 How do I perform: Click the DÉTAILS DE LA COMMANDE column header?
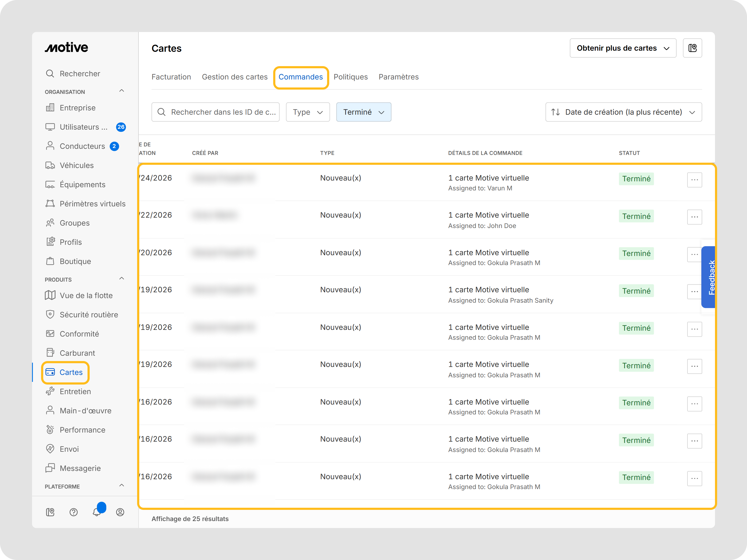485,153
